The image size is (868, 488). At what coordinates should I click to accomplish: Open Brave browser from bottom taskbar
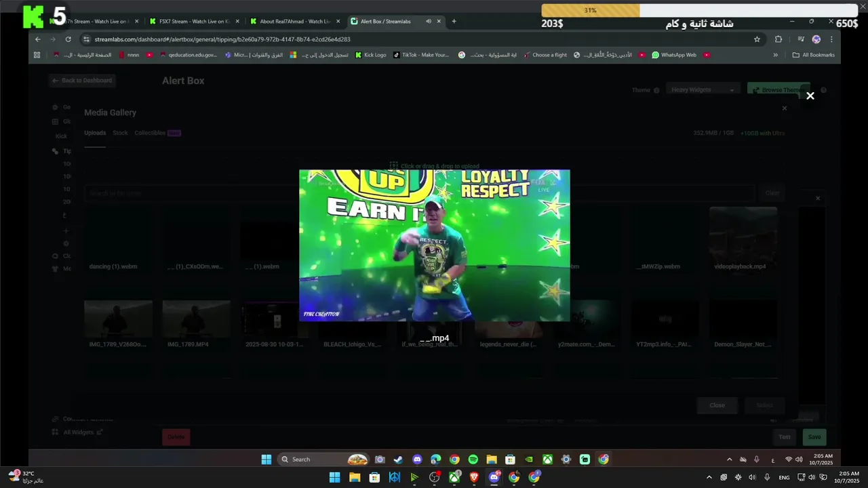tap(474, 477)
